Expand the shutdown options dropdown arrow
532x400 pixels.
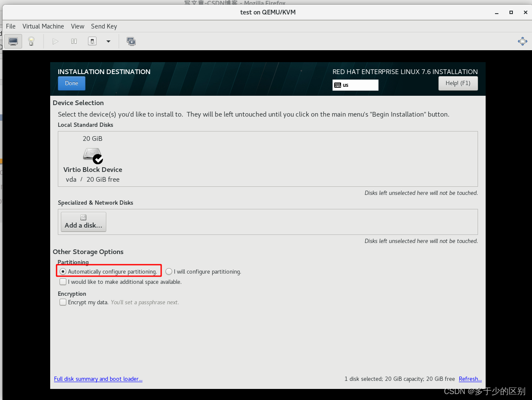click(x=108, y=41)
